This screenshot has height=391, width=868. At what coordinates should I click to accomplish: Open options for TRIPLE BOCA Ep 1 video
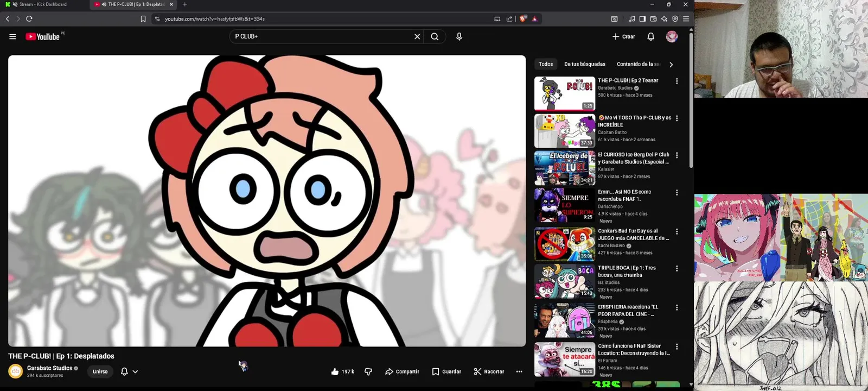pyautogui.click(x=676, y=268)
